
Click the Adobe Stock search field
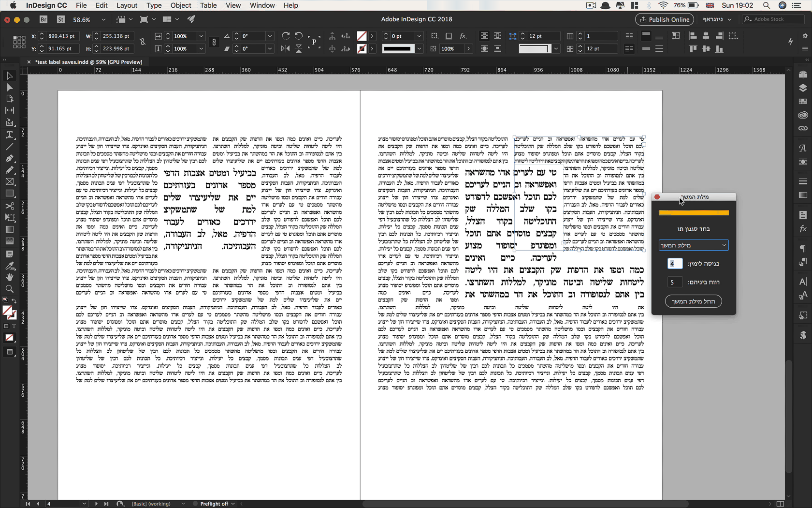coord(773,19)
